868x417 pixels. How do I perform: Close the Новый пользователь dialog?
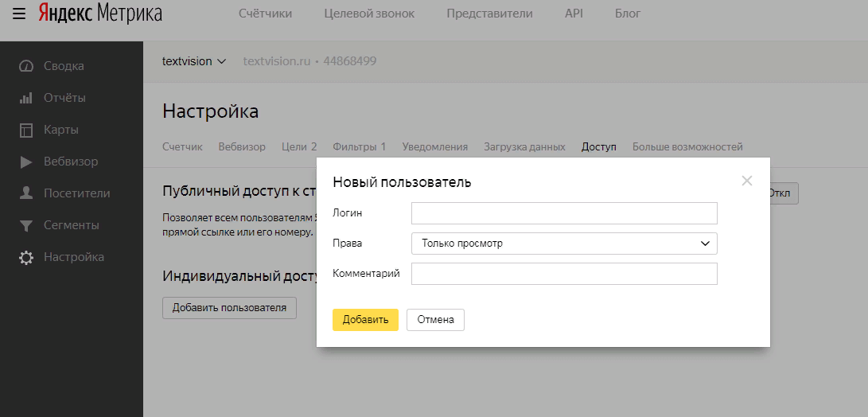(x=746, y=181)
